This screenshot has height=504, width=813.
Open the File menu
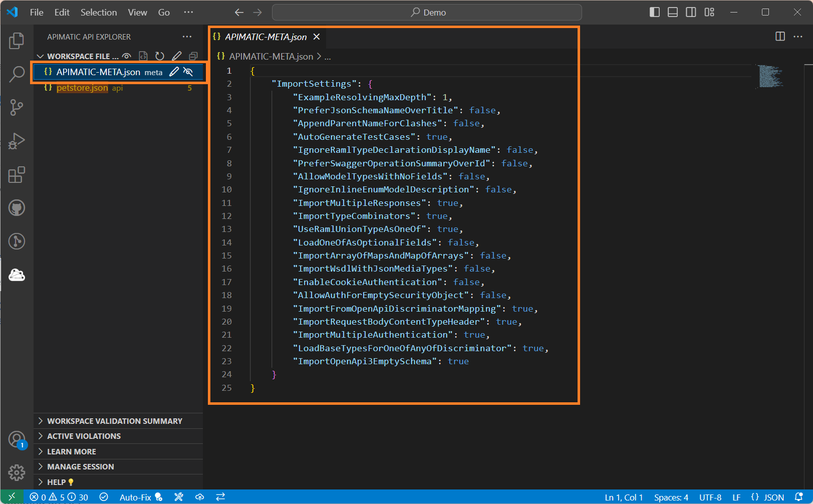[x=37, y=12]
